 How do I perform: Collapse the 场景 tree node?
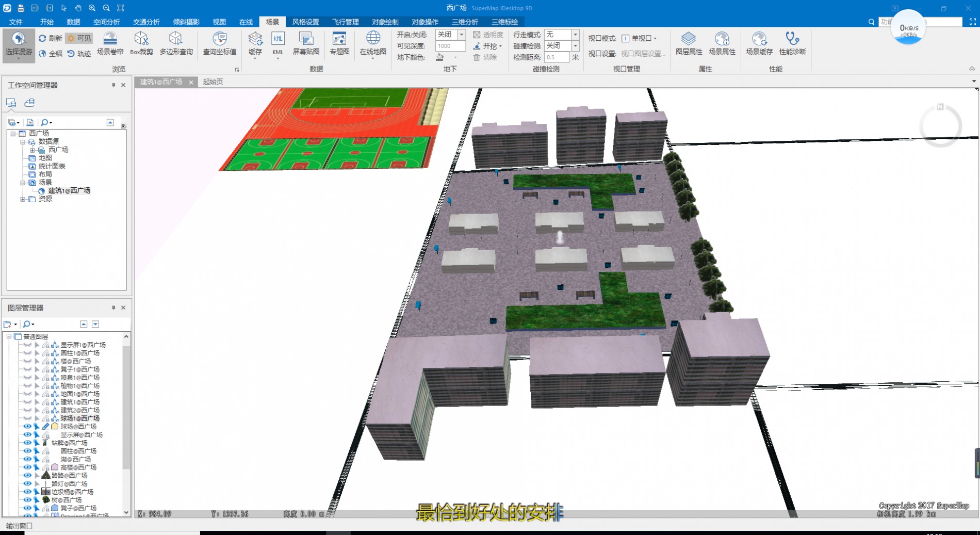pyautogui.click(x=23, y=183)
